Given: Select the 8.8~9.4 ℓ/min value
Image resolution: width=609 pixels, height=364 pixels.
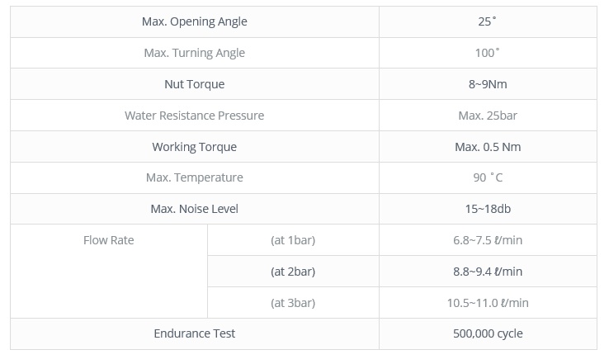Looking at the screenshot, I should (x=488, y=272).
